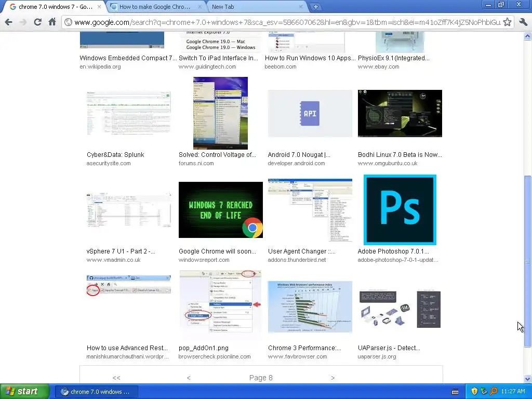Go back with the browser back arrow

[x=8, y=22]
